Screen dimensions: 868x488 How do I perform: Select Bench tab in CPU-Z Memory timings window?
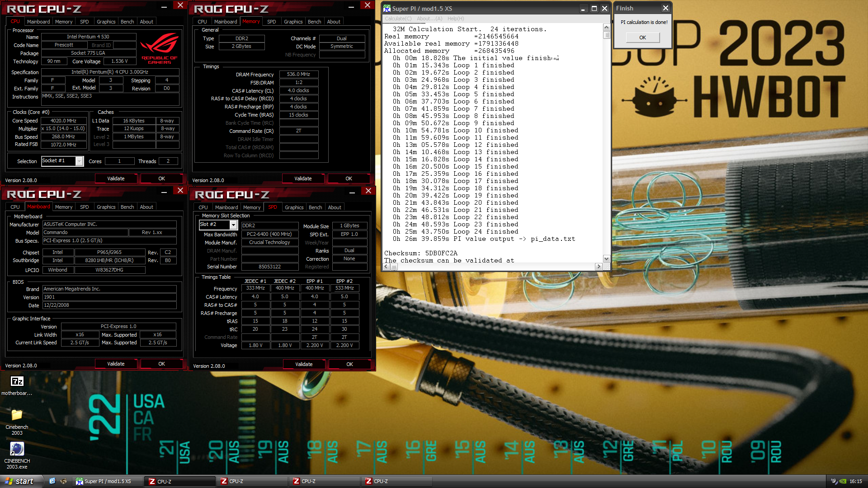pyautogui.click(x=315, y=22)
